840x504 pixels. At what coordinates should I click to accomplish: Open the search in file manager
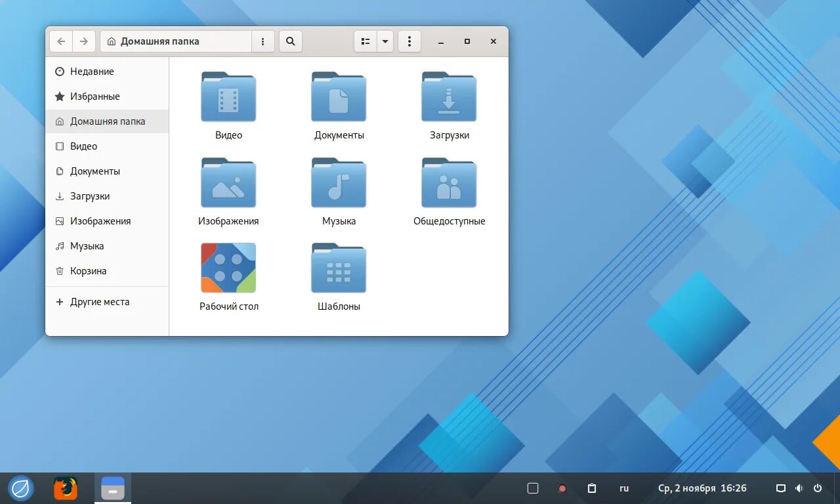(291, 41)
